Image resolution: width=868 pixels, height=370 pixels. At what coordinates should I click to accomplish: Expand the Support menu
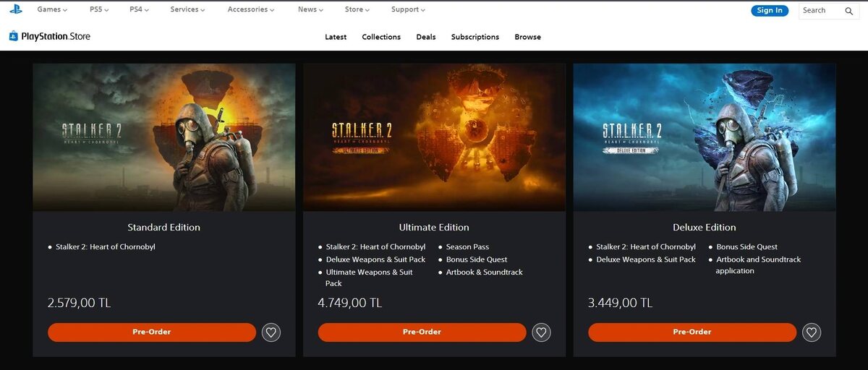click(408, 9)
